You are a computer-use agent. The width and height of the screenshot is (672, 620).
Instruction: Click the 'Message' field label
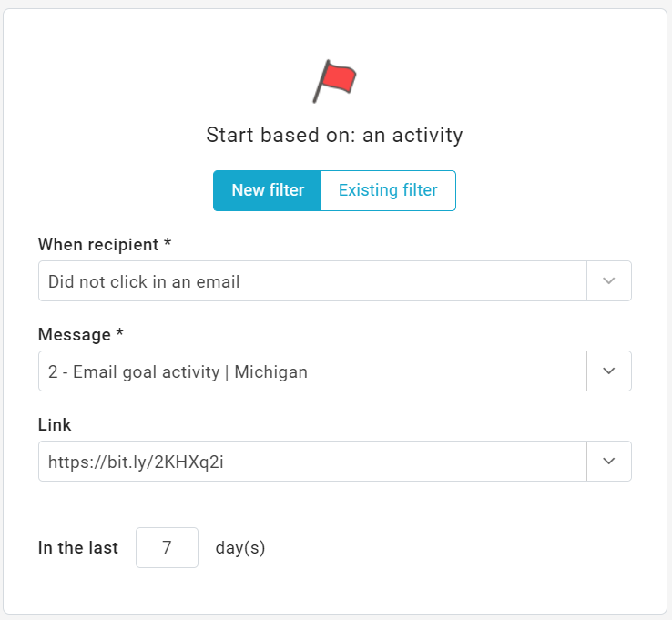[x=75, y=334]
